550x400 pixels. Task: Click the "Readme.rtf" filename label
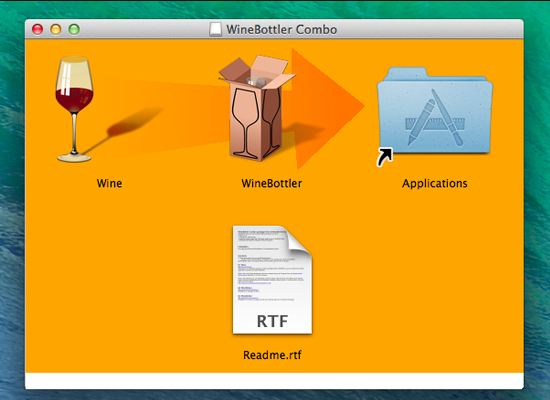tap(272, 355)
